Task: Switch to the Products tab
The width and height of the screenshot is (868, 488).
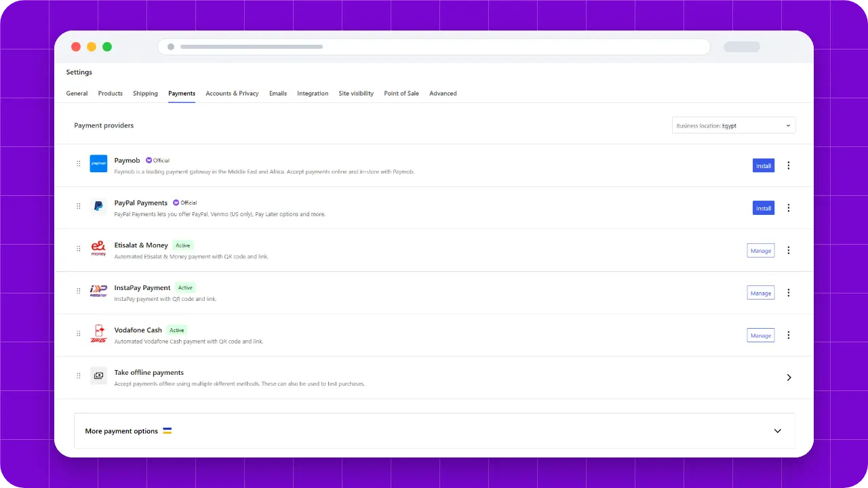Action: 111,94
